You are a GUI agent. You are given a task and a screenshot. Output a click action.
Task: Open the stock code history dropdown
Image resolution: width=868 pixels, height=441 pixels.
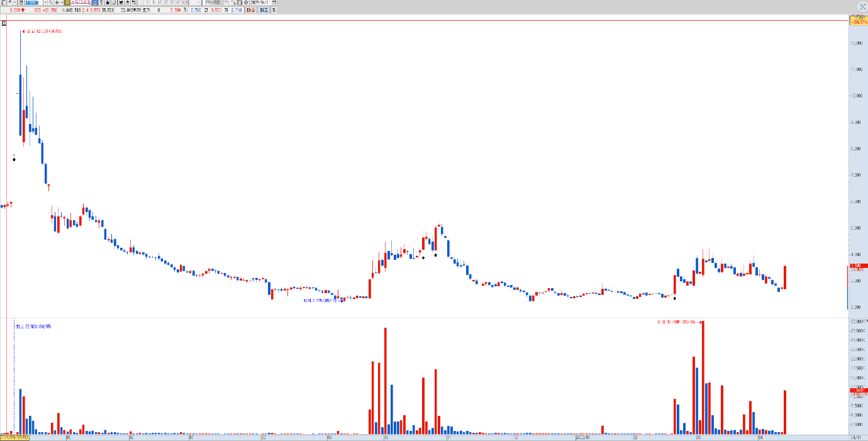[45, 3]
